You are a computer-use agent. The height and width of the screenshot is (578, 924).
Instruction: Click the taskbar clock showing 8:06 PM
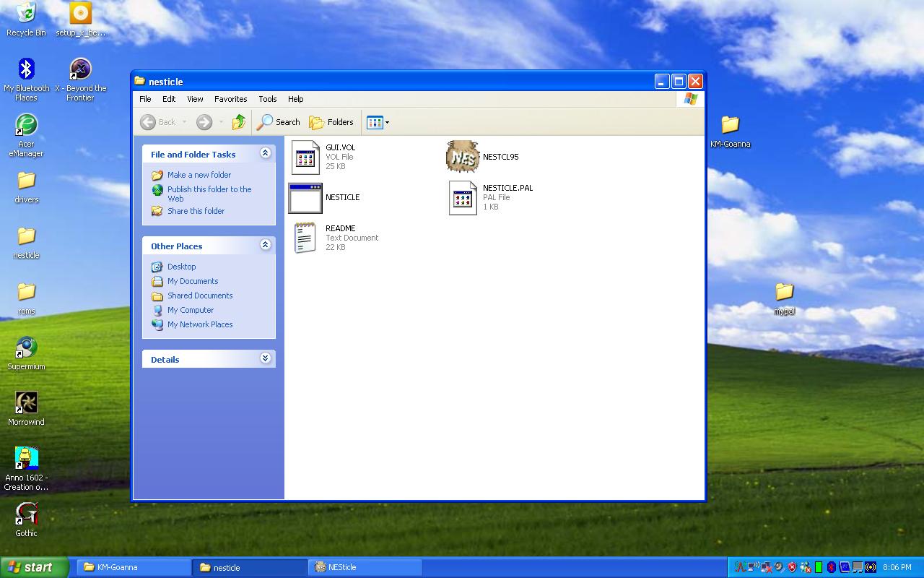[897, 567]
